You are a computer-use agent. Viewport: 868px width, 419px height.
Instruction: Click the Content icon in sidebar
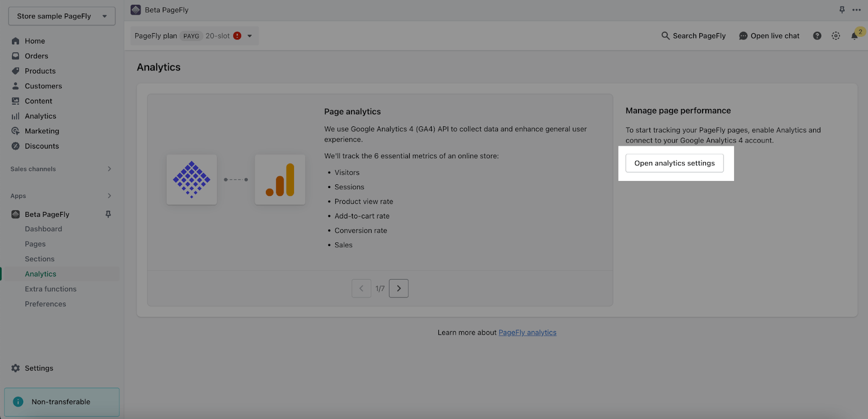[x=16, y=101]
